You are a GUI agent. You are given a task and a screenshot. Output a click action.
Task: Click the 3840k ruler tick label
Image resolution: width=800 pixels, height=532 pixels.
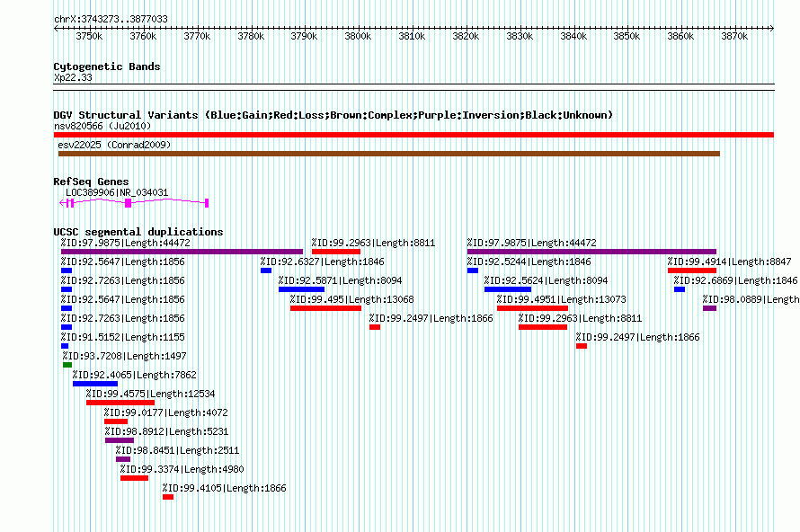[x=574, y=36]
